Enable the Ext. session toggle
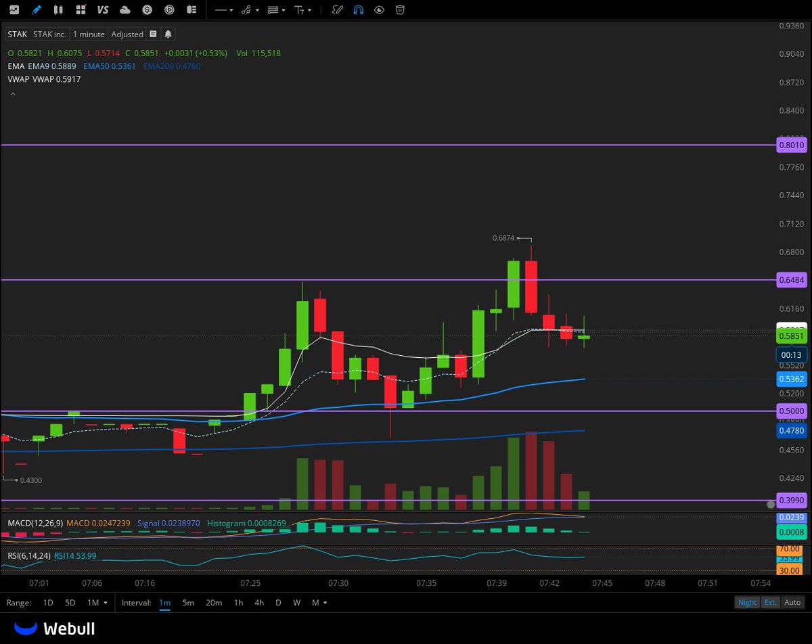Screen dimensions: 812x644 click(770, 601)
